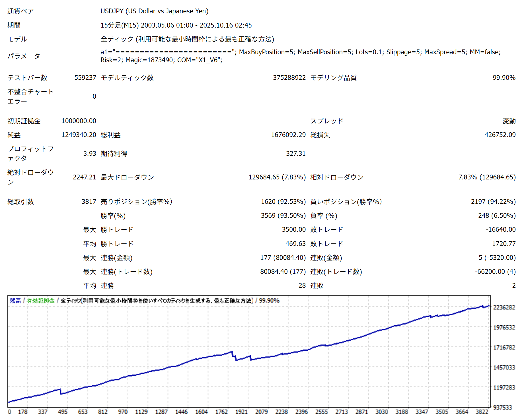Viewport: 526px width, 420px height.
Task: Click the absolute drawdown value 2247.21
Action: click(x=84, y=177)
